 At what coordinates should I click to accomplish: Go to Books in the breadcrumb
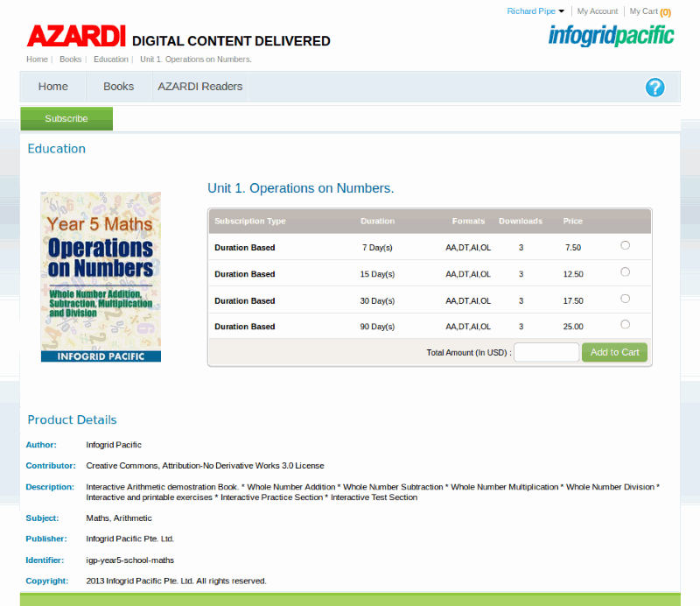tap(71, 60)
